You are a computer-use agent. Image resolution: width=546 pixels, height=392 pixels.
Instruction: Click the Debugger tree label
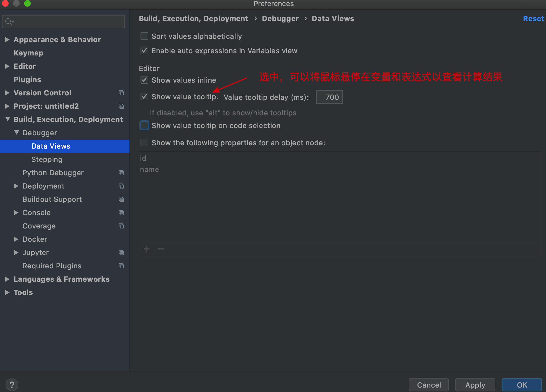pos(40,133)
